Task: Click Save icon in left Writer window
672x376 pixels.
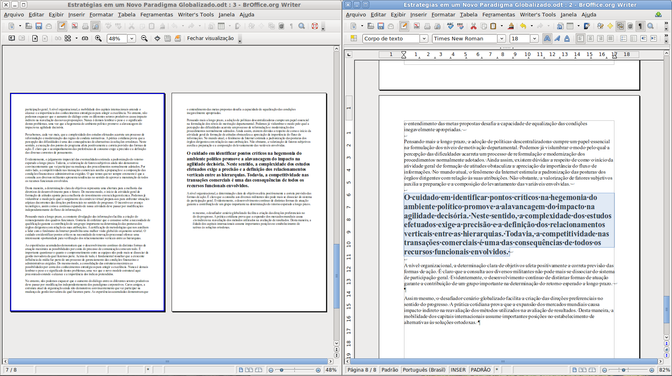Action: [39, 26]
